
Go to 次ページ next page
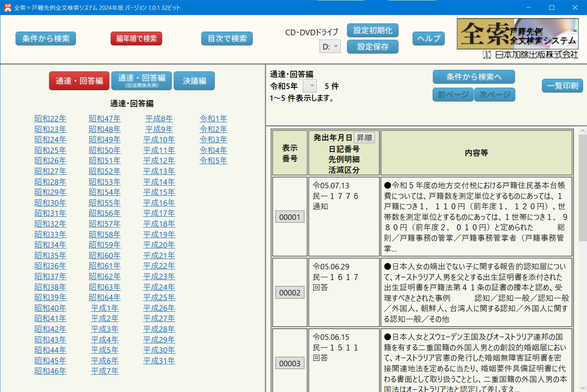click(x=494, y=95)
